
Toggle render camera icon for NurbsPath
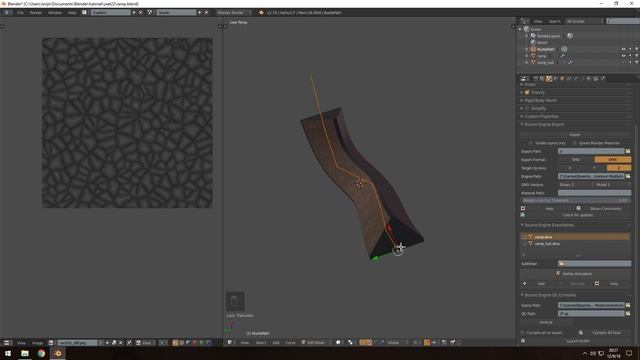(x=637, y=49)
